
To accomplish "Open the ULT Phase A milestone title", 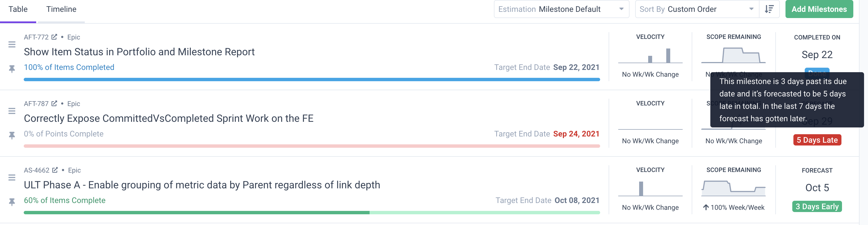I will click(x=202, y=185).
